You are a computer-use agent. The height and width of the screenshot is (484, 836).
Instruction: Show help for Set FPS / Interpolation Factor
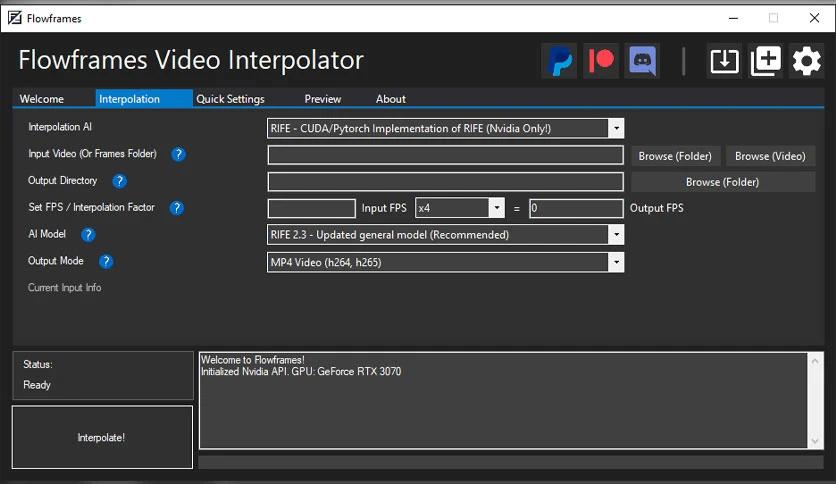point(176,208)
